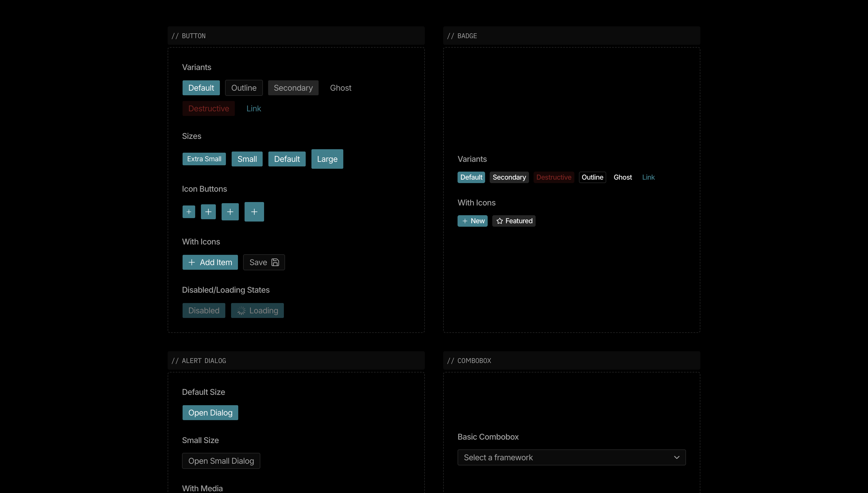This screenshot has height=493, width=868.
Task: Click the Small size button
Action: pyautogui.click(x=247, y=159)
